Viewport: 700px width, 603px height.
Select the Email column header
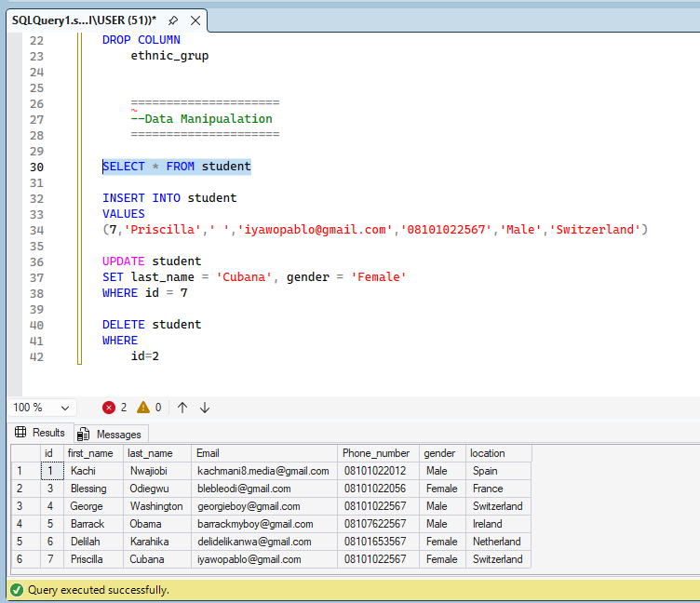pyautogui.click(x=264, y=453)
